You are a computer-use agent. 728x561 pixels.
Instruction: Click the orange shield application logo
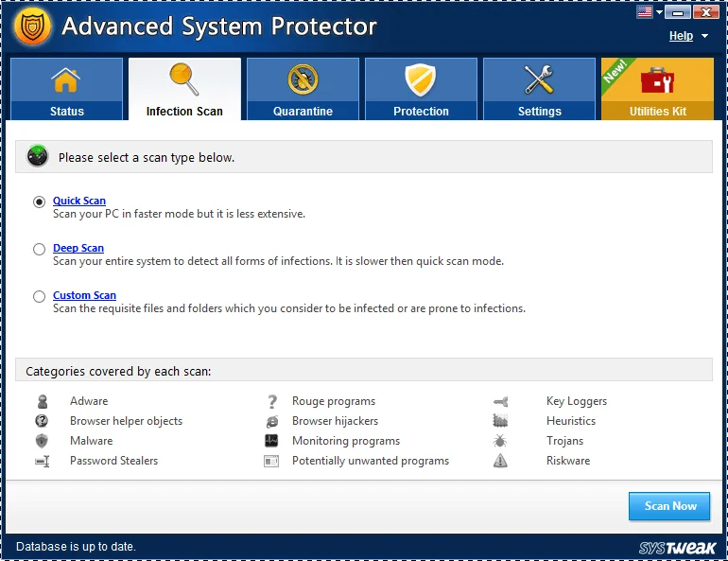32,26
